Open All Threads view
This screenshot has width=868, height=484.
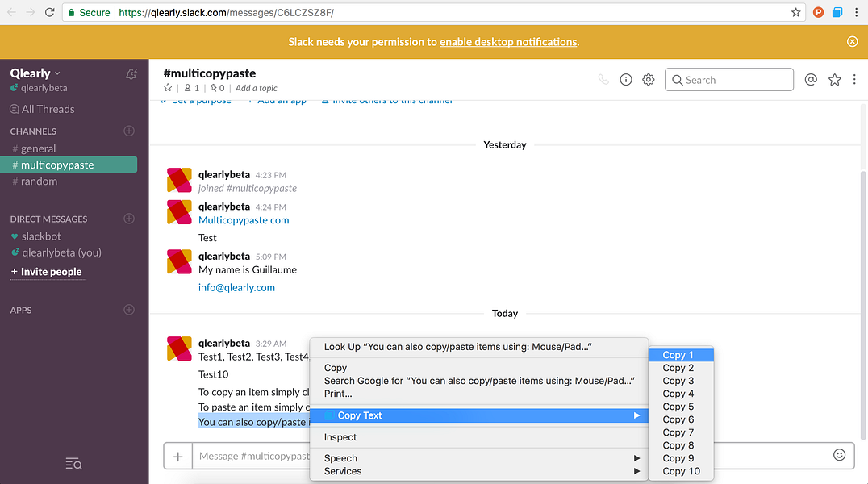[x=42, y=109]
